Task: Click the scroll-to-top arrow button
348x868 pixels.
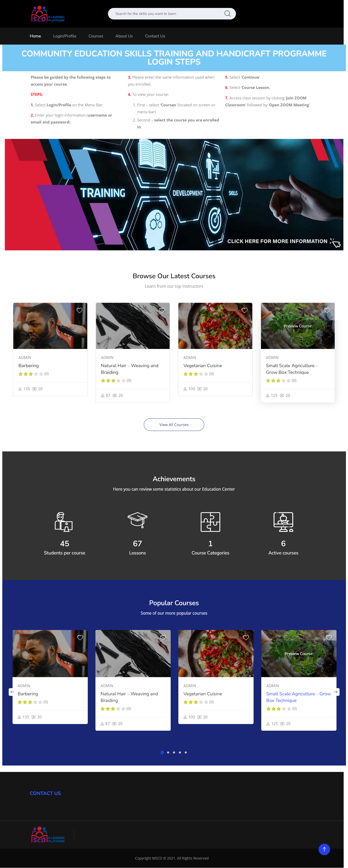Action: (x=324, y=849)
